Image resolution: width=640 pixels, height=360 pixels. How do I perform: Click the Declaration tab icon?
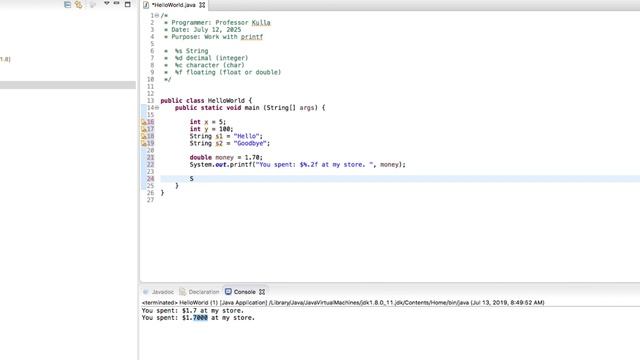point(182,291)
